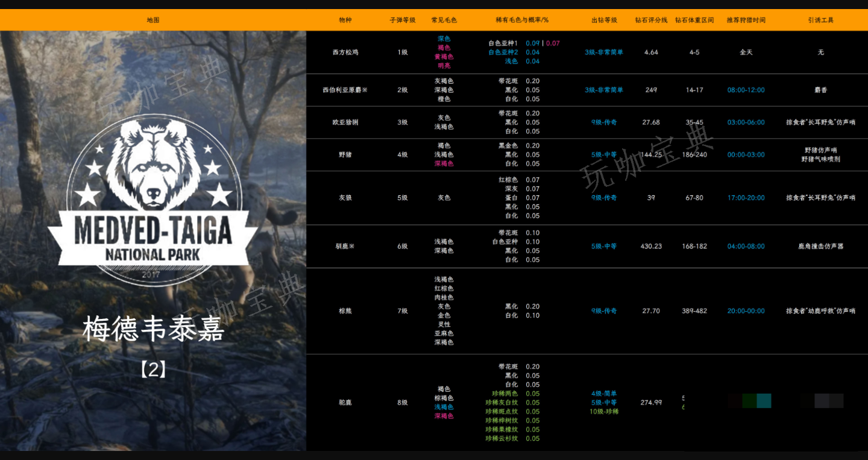
Task: Click lure tool 鹿角撞击仿声器
Action: point(821,246)
